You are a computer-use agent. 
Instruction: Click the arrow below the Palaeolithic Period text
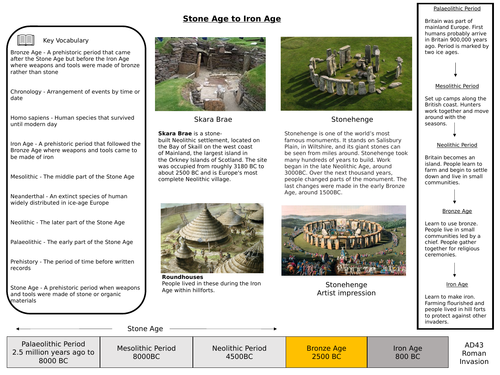click(455, 70)
